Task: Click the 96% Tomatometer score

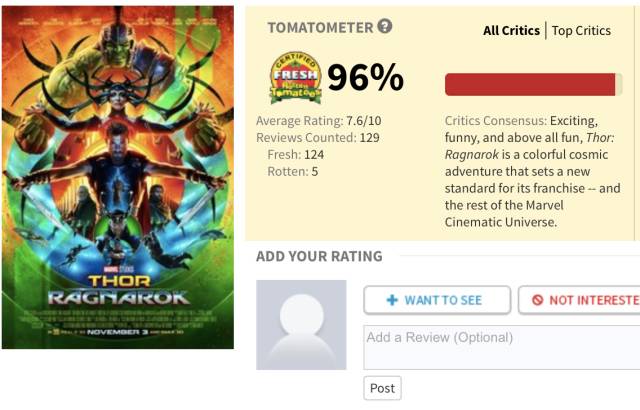Action: click(365, 78)
